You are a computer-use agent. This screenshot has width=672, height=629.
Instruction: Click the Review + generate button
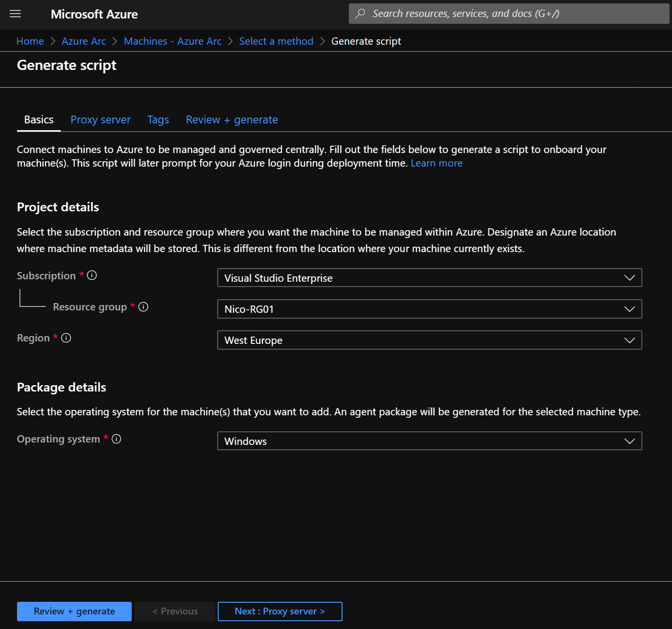tap(74, 611)
